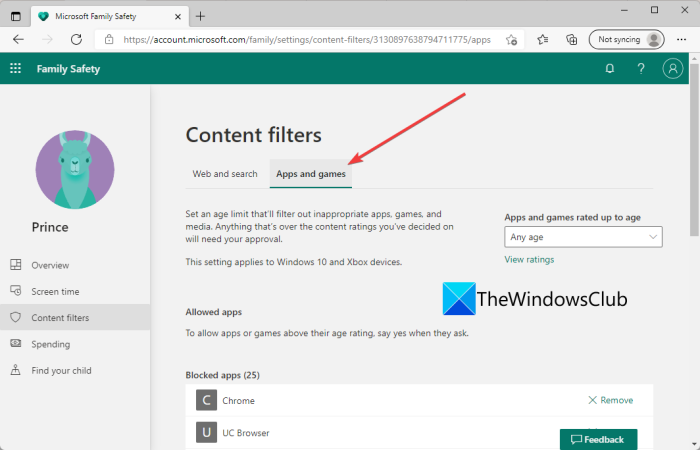This screenshot has height=450, width=700.
Task: Click the Chrome app letter icon
Action: pyautogui.click(x=206, y=400)
